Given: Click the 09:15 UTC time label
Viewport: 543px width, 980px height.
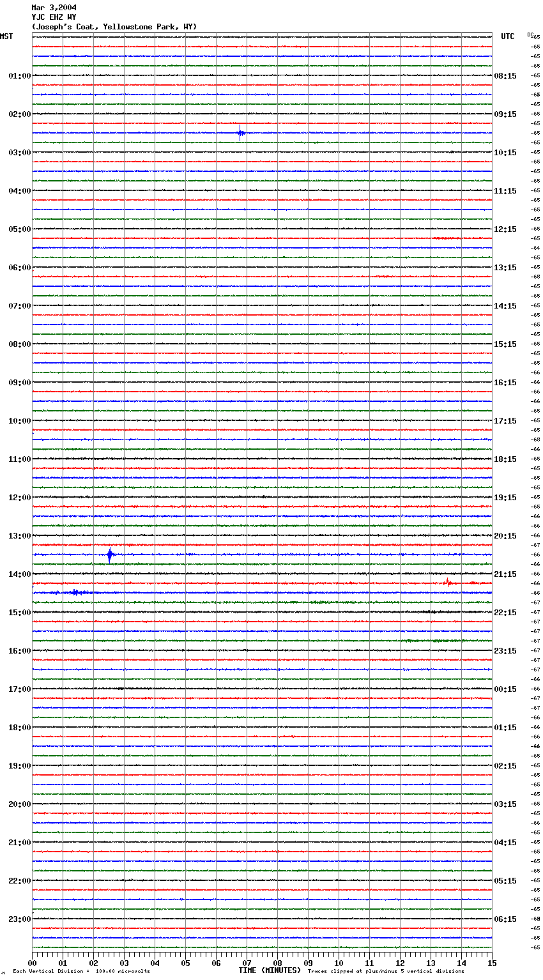Looking at the screenshot, I should 505,114.
